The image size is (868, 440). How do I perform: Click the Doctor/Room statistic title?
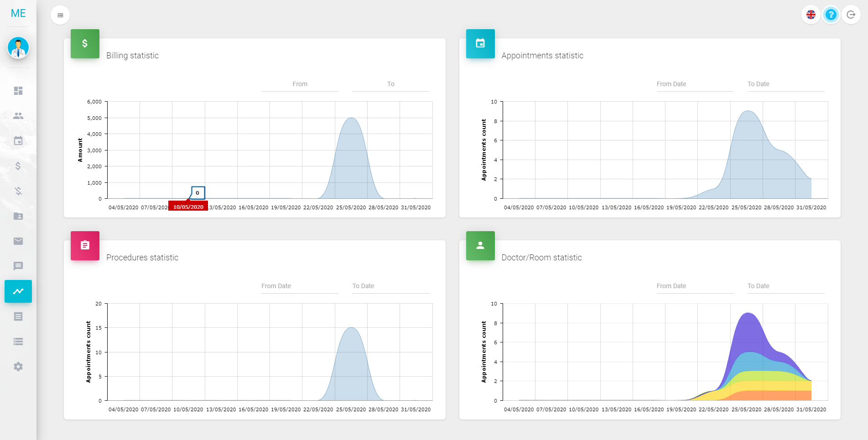pyautogui.click(x=541, y=258)
